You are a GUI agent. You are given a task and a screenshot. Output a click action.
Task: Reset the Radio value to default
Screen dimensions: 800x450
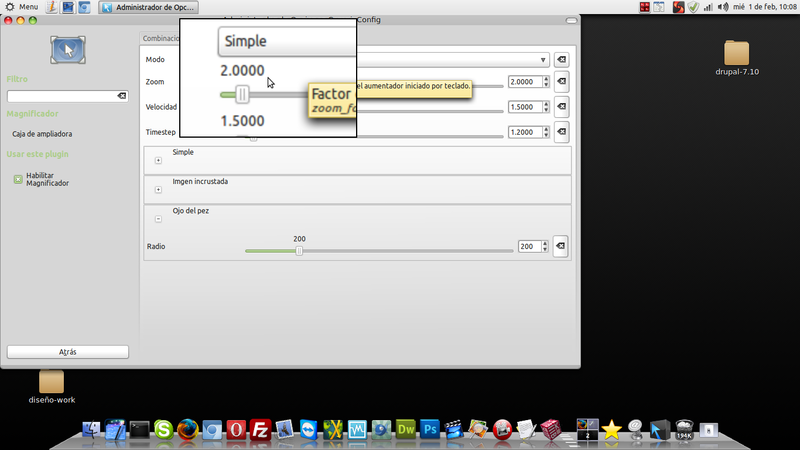pos(560,246)
